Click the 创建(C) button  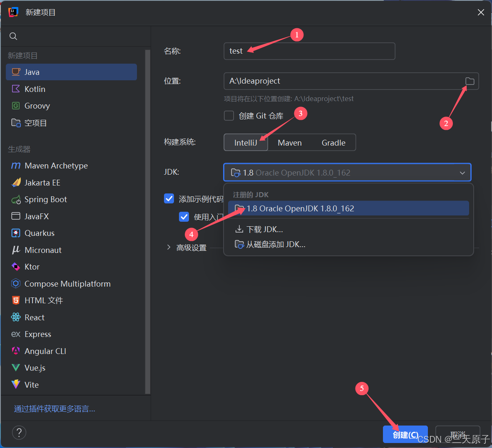[405, 435]
